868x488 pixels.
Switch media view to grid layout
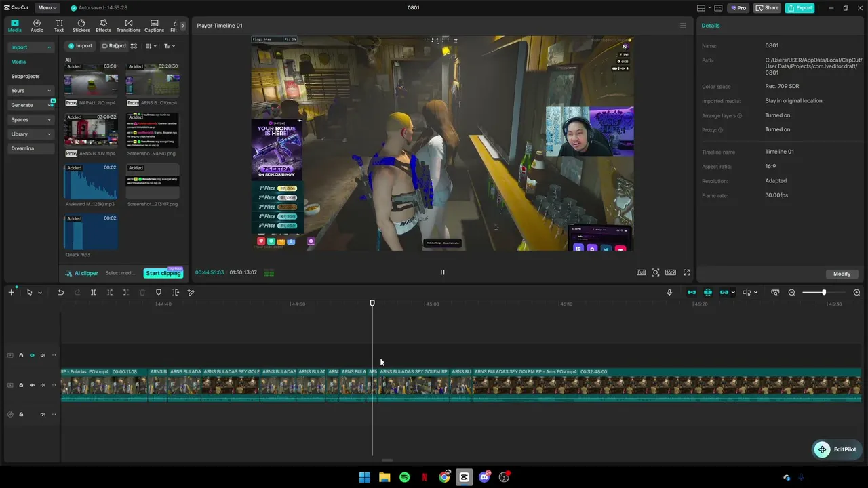pos(134,46)
